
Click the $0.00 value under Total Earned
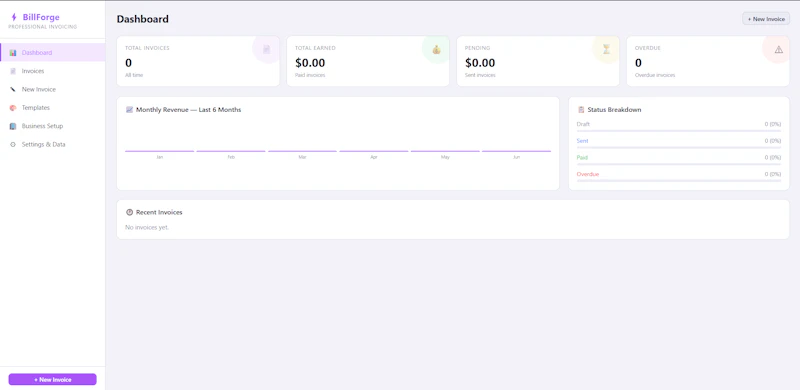(310, 63)
